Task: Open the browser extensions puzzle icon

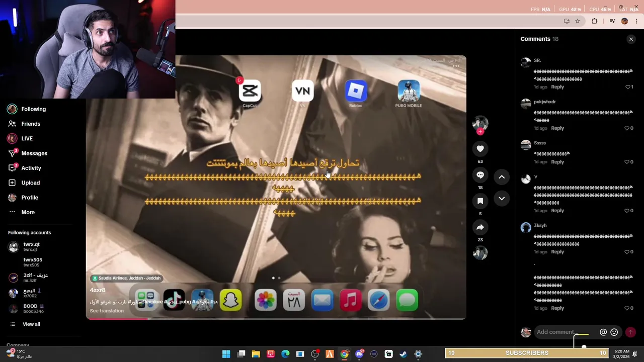Action: (594, 21)
